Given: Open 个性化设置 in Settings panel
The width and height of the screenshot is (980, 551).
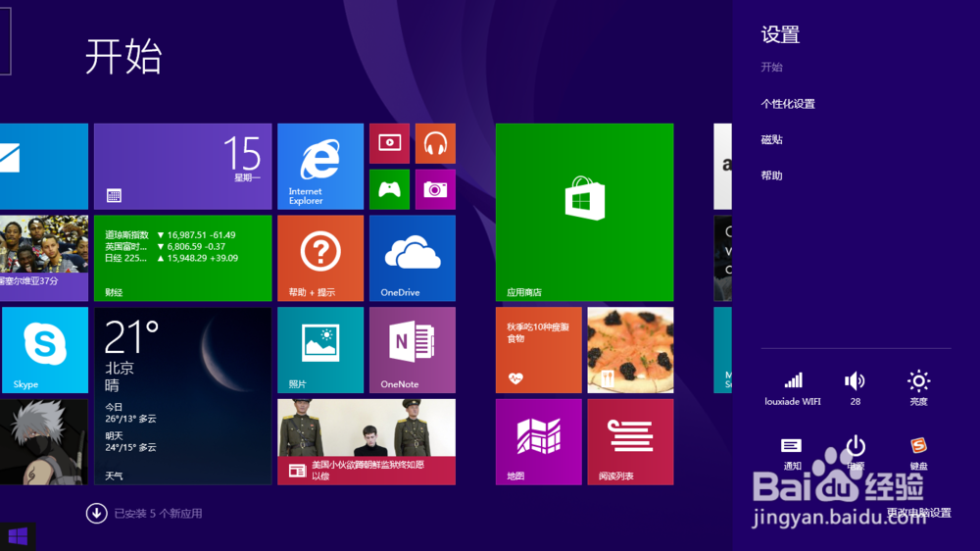Looking at the screenshot, I should [x=788, y=104].
